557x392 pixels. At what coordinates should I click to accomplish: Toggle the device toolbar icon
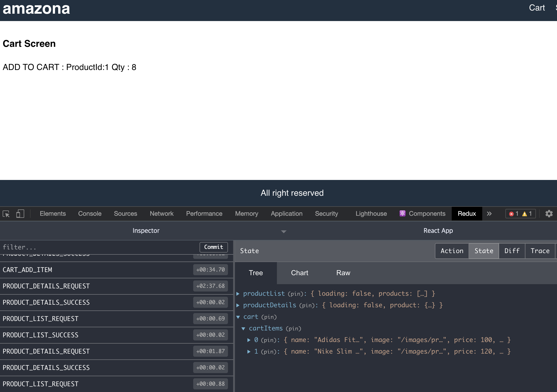coord(20,214)
